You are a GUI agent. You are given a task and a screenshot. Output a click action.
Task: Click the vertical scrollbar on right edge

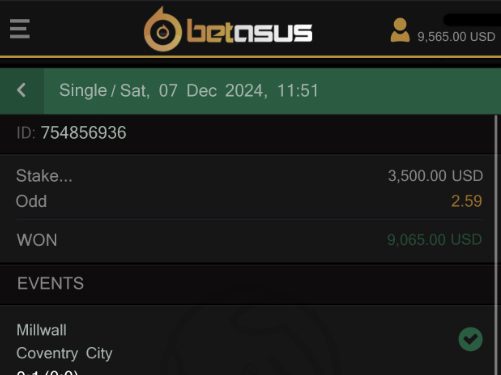click(x=496, y=245)
